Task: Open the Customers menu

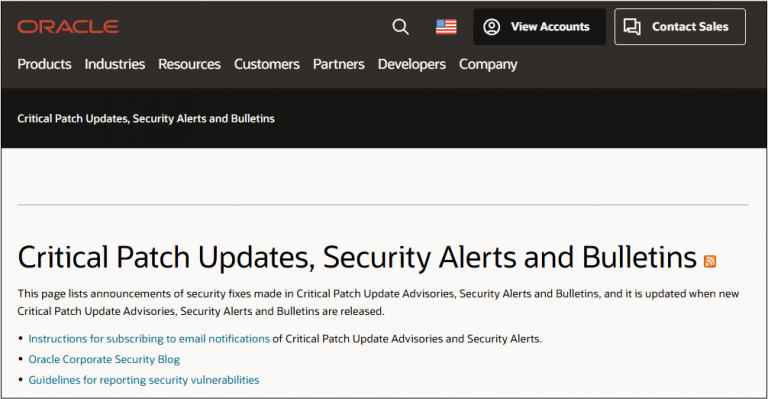Action: tap(266, 64)
